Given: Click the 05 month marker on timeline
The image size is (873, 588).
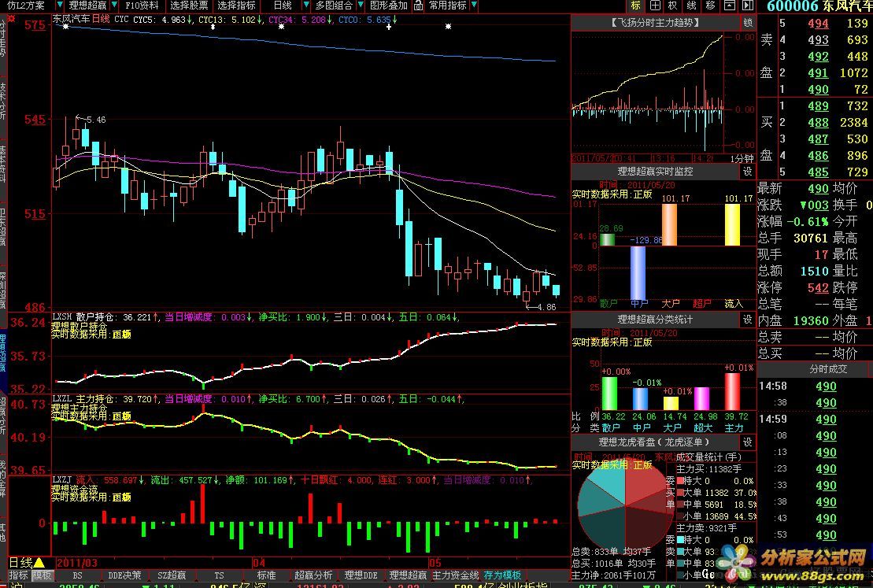Looking at the screenshot, I should point(435,563).
